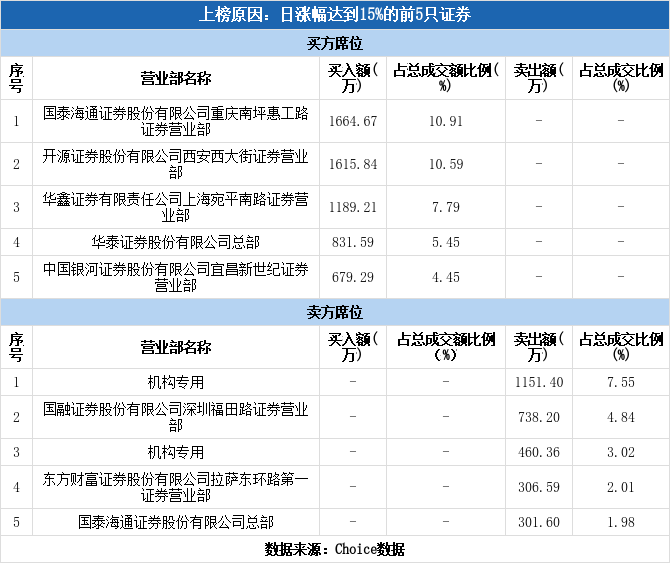Viewport: 670px width, 563px height.
Task: Click the sell percentage 2.01
Action: (x=621, y=487)
